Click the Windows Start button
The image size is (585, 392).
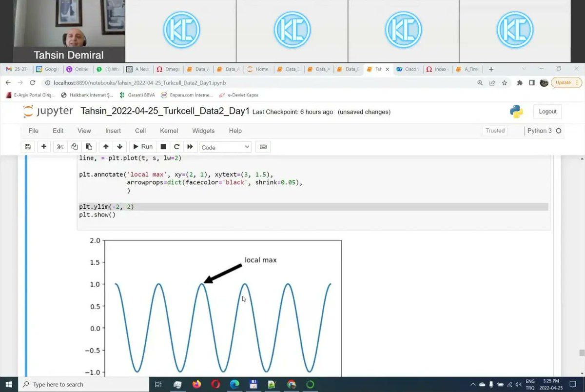tap(9, 384)
